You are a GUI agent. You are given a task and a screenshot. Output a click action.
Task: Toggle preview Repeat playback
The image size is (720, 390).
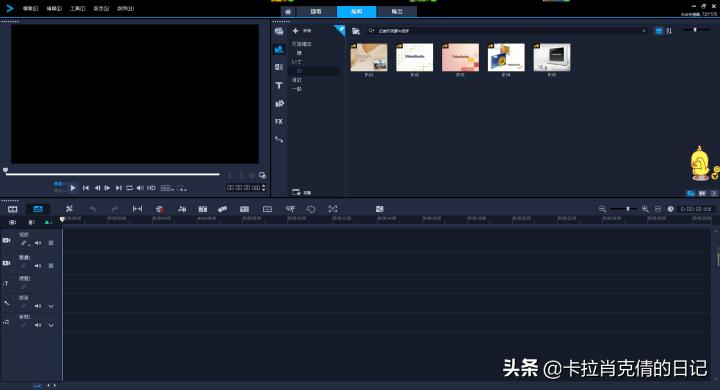[129, 188]
